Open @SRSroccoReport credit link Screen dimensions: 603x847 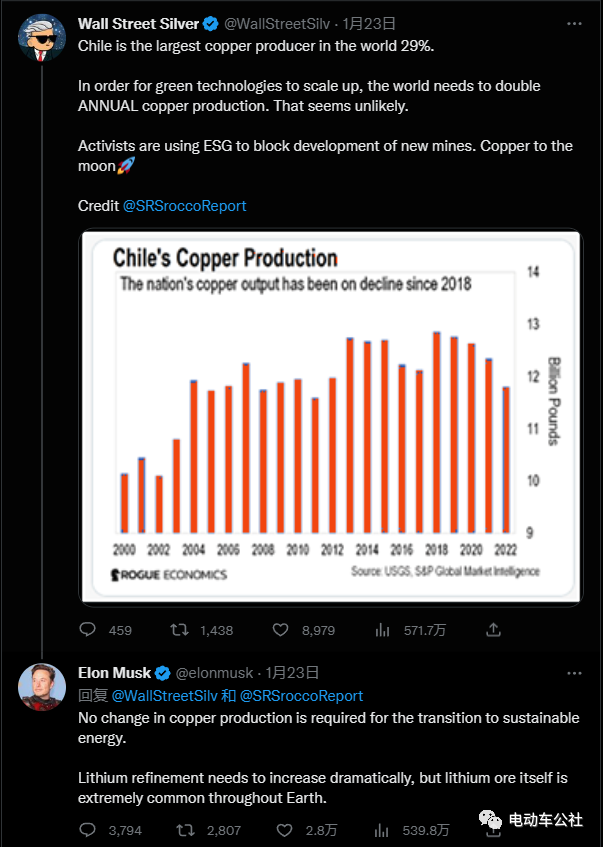pyautogui.click(x=184, y=206)
